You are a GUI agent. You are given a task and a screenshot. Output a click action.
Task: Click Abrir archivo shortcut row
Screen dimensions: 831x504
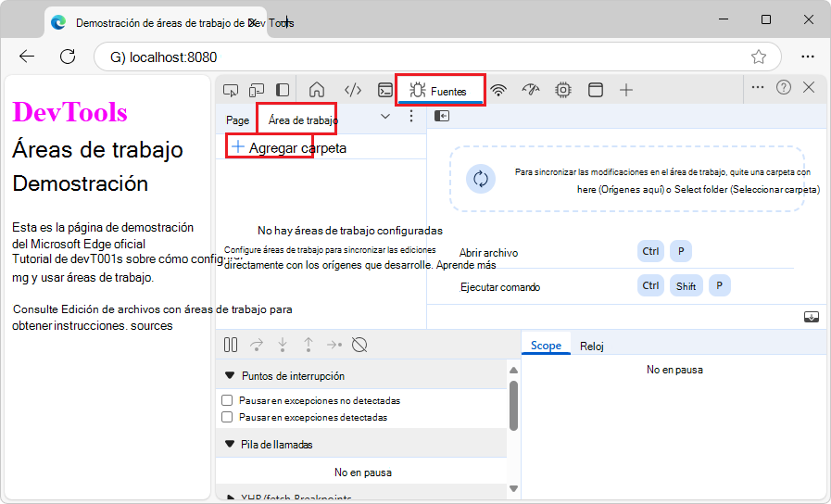pyautogui.click(x=625, y=252)
